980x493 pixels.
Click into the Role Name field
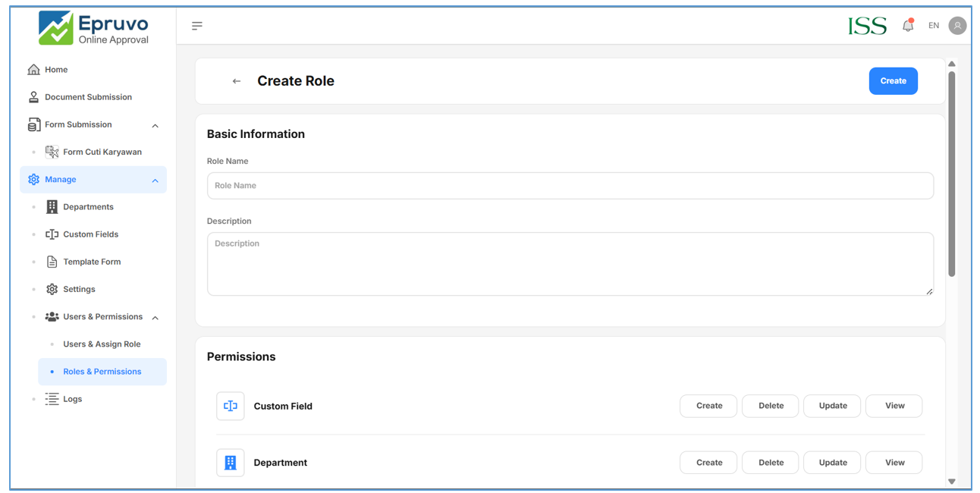(x=570, y=186)
